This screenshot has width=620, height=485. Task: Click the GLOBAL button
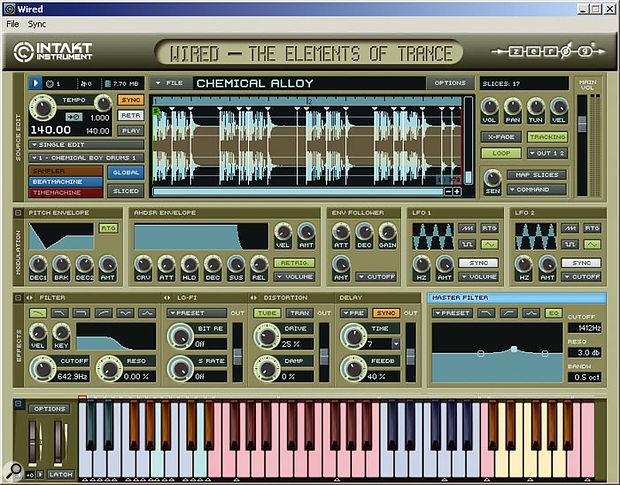click(126, 173)
